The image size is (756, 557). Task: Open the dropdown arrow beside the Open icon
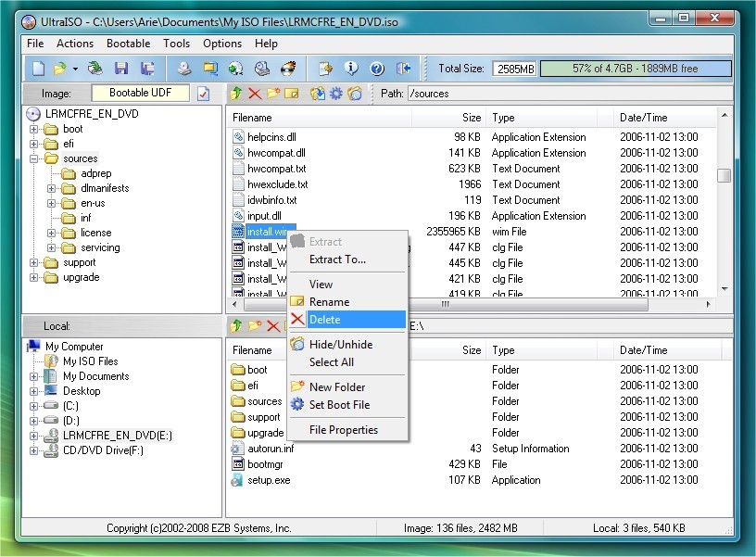coord(74,70)
